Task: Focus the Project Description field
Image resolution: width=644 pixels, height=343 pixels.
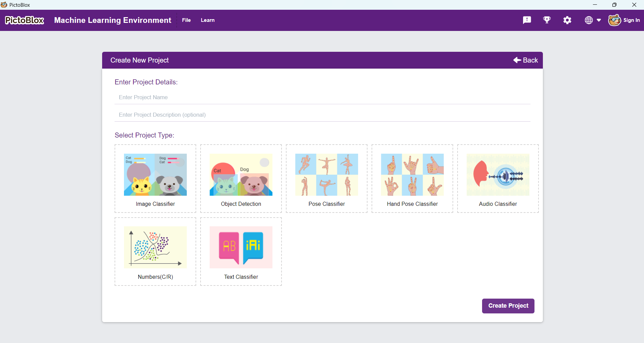Action: [323, 115]
